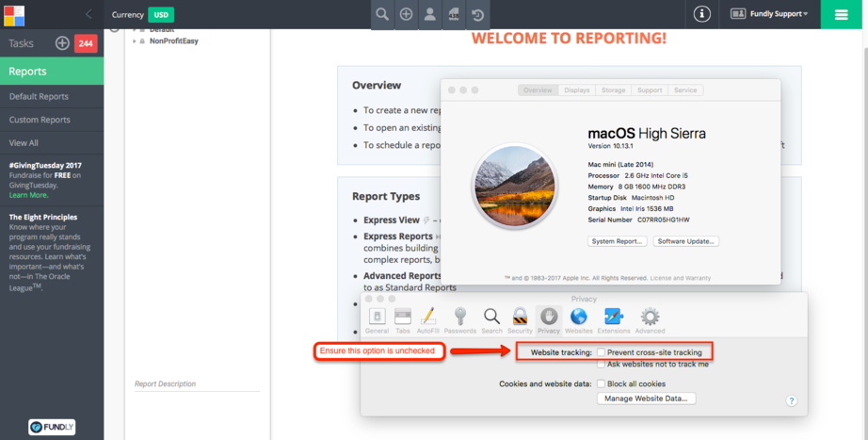The height and width of the screenshot is (440, 868).
Task: Switch to Overview tab in About This Mac
Action: point(538,90)
